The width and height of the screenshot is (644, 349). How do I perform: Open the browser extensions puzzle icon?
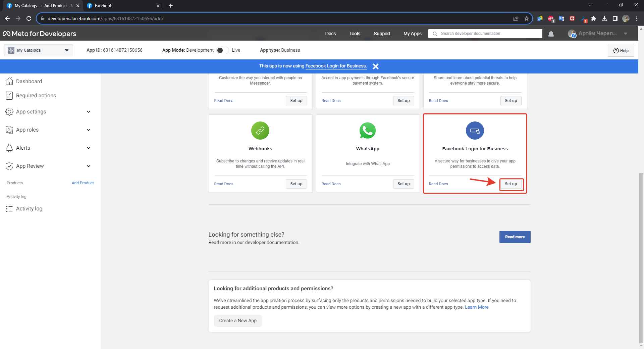(594, 18)
